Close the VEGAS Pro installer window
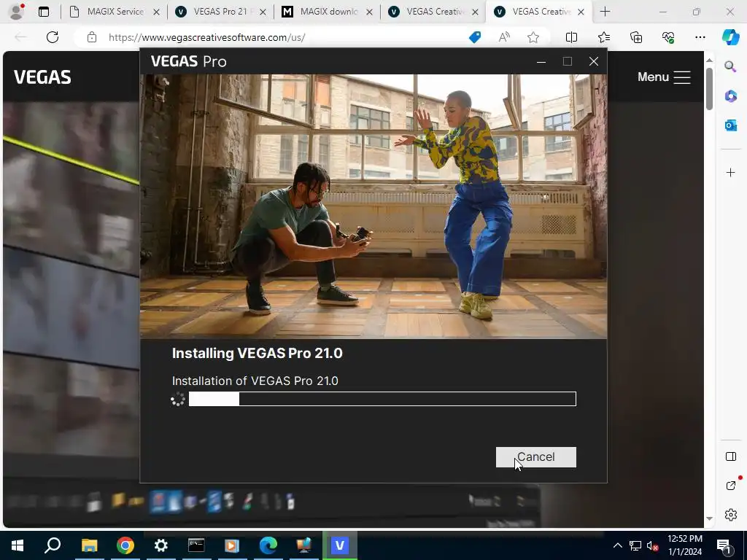 pyautogui.click(x=594, y=61)
